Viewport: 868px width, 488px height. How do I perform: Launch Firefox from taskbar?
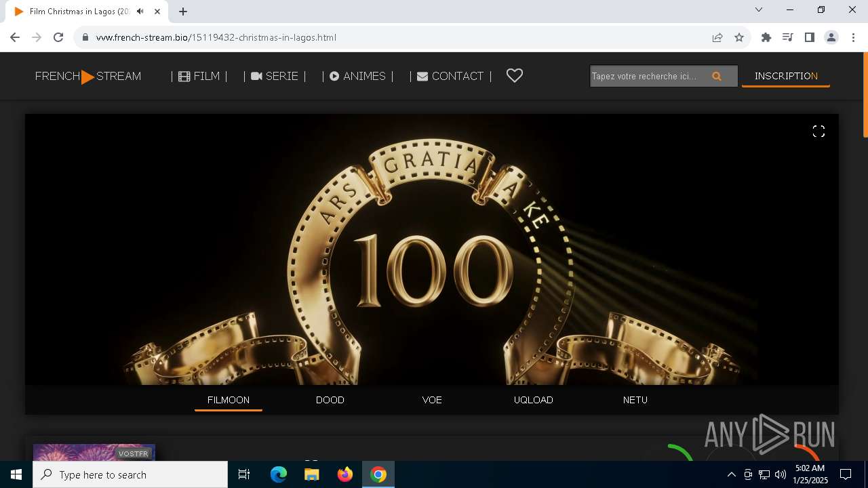[x=345, y=474]
